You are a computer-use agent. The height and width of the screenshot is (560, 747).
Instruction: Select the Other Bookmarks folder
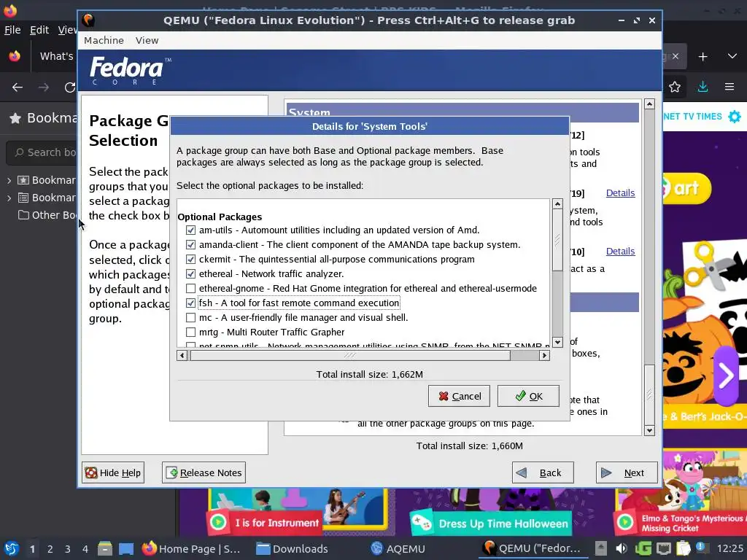[x=47, y=215]
